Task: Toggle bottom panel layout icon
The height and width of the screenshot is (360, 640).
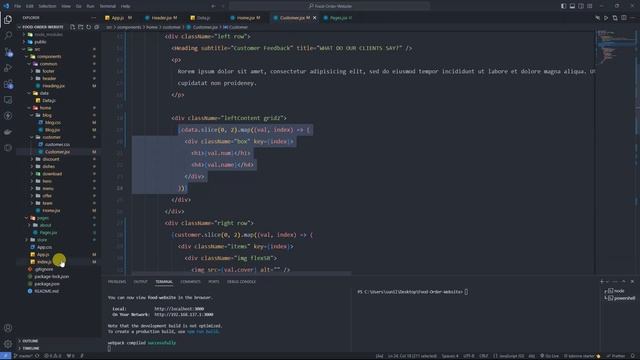Action: click(x=572, y=6)
